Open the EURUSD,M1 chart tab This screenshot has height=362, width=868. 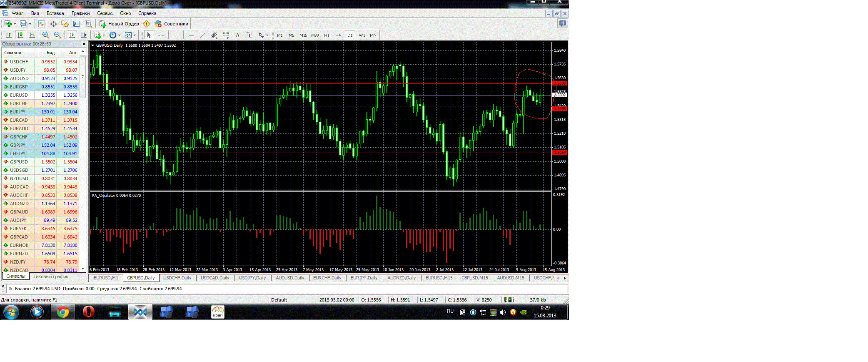click(x=106, y=278)
